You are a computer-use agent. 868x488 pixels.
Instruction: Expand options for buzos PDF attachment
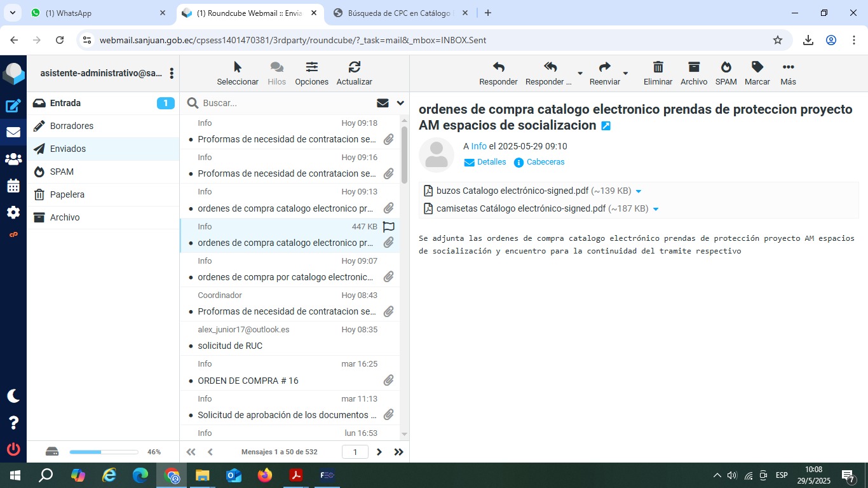pyautogui.click(x=639, y=191)
